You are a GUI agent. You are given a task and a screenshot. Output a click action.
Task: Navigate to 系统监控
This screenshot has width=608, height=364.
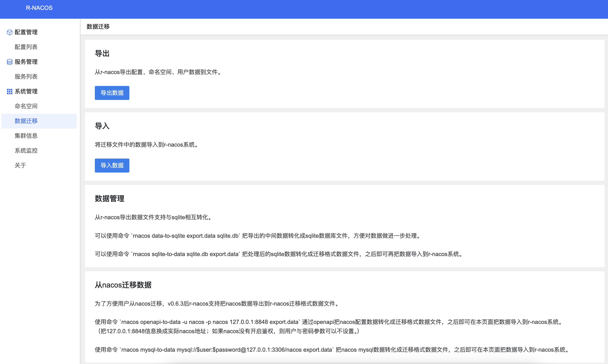coord(26,151)
